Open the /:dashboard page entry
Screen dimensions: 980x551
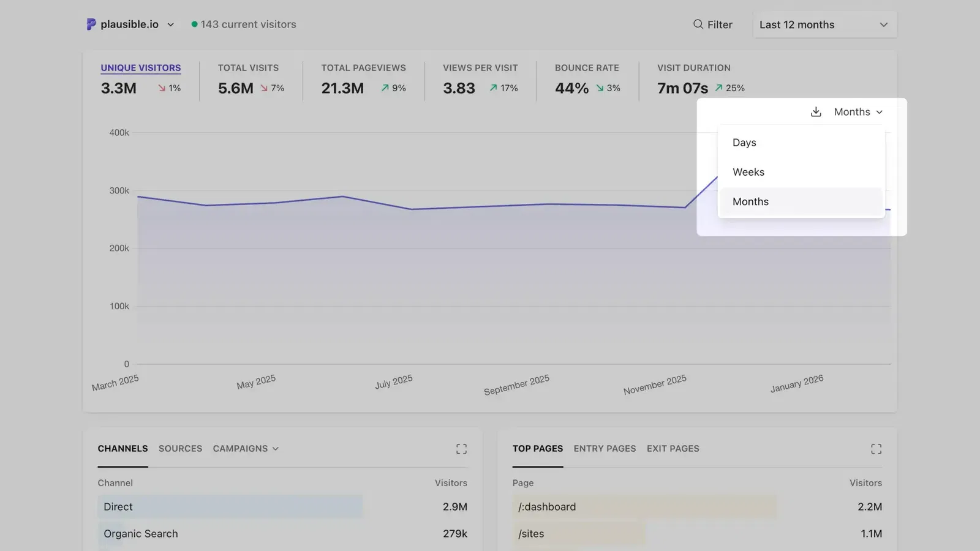[x=546, y=506]
